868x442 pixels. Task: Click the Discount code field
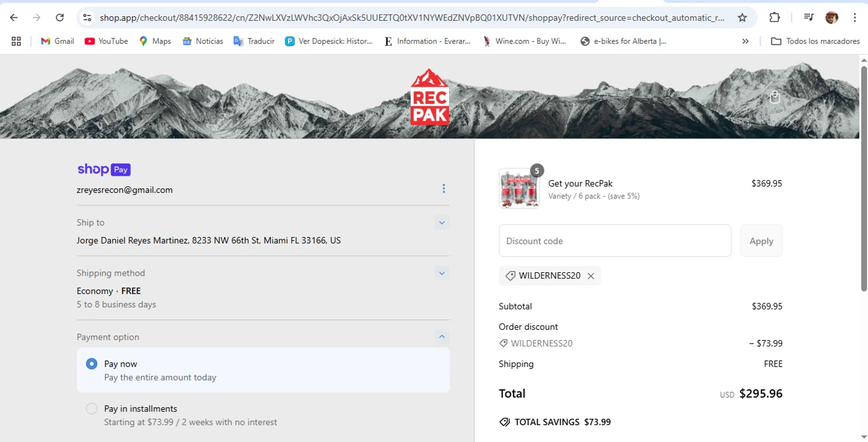[615, 241]
